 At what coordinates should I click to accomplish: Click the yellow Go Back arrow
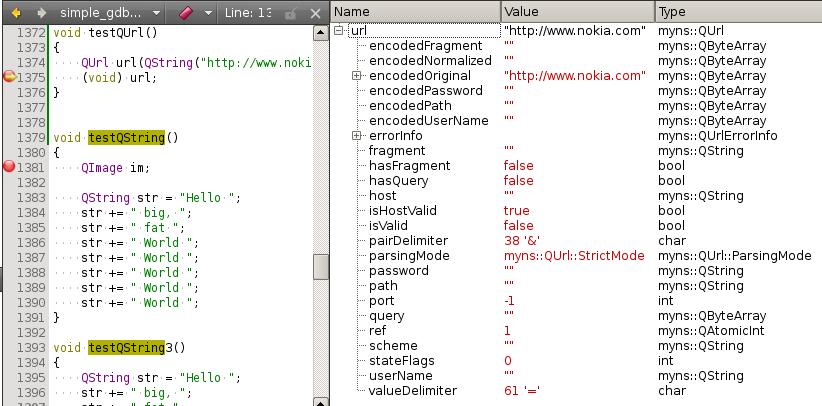tap(15, 12)
